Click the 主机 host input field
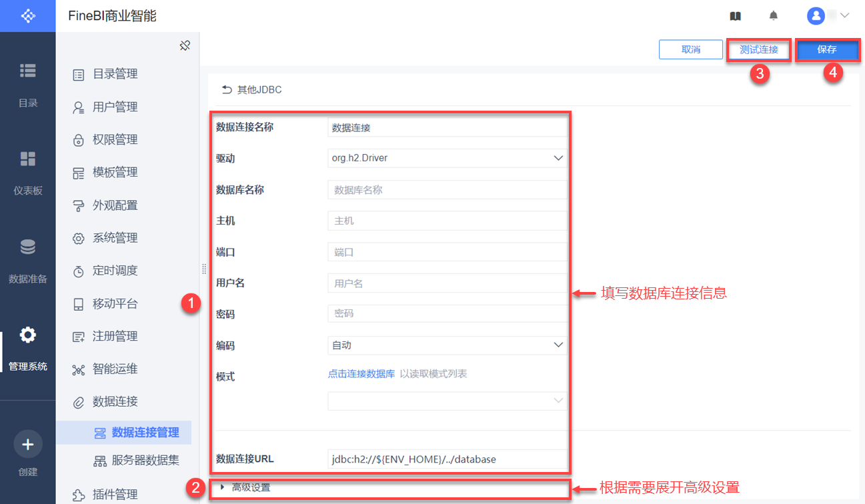This screenshot has width=865, height=504. tap(448, 221)
